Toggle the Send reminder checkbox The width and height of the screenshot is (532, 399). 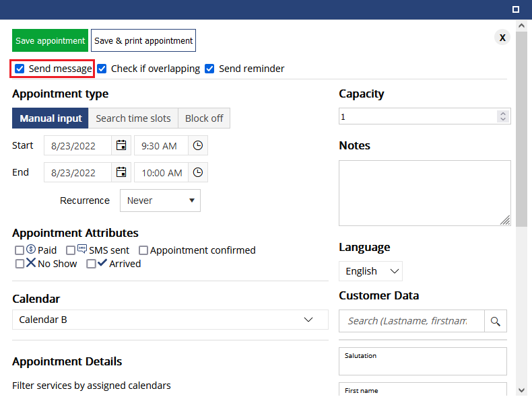point(209,69)
